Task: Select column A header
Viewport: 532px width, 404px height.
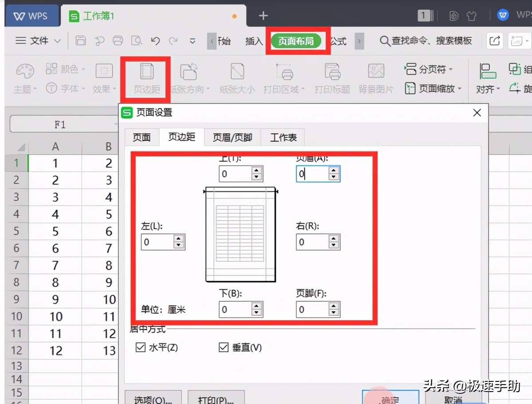Action: [x=55, y=147]
